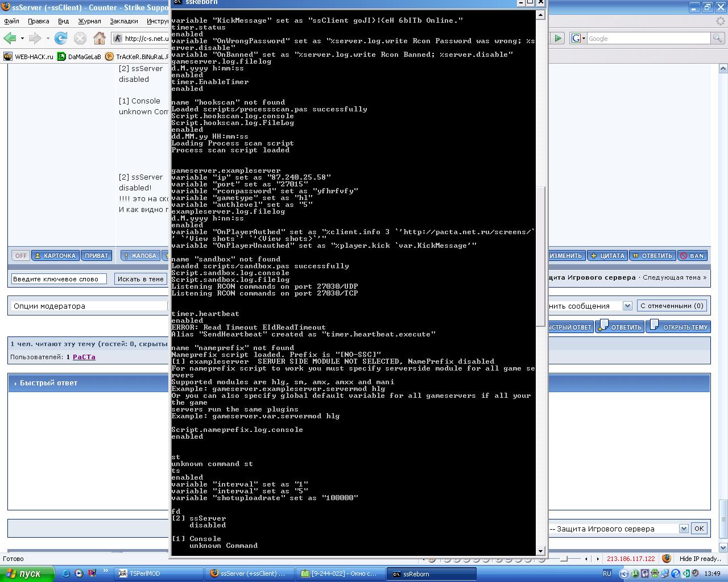Viewport: 728px width, 582px height.
Task: Switch to [9-244-022] taskbar window
Action: [341, 573]
